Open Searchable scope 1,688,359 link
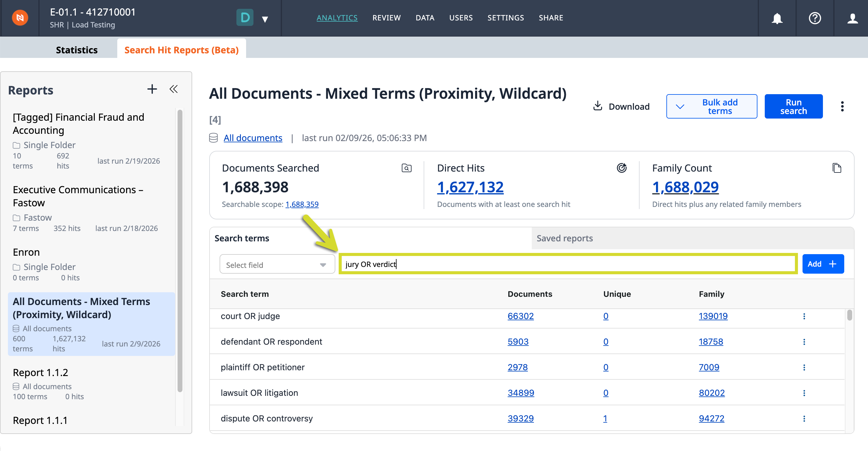Viewport: 868px width, 451px height. point(302,204)
